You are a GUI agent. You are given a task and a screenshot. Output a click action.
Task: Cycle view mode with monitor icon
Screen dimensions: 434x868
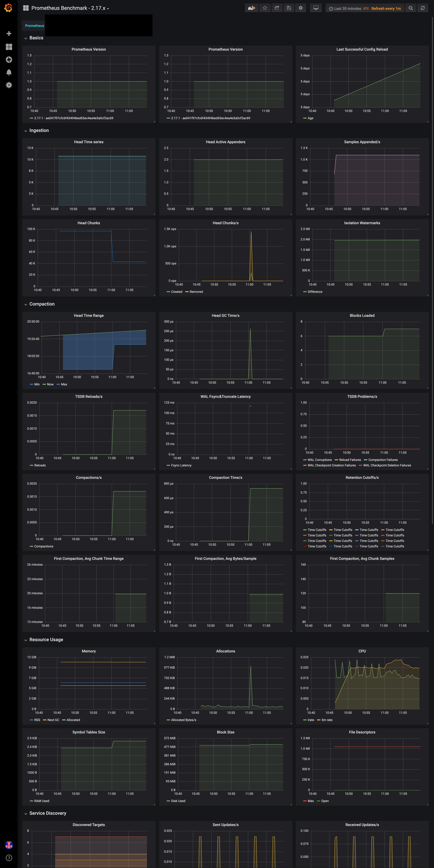[x=316, y=8]
